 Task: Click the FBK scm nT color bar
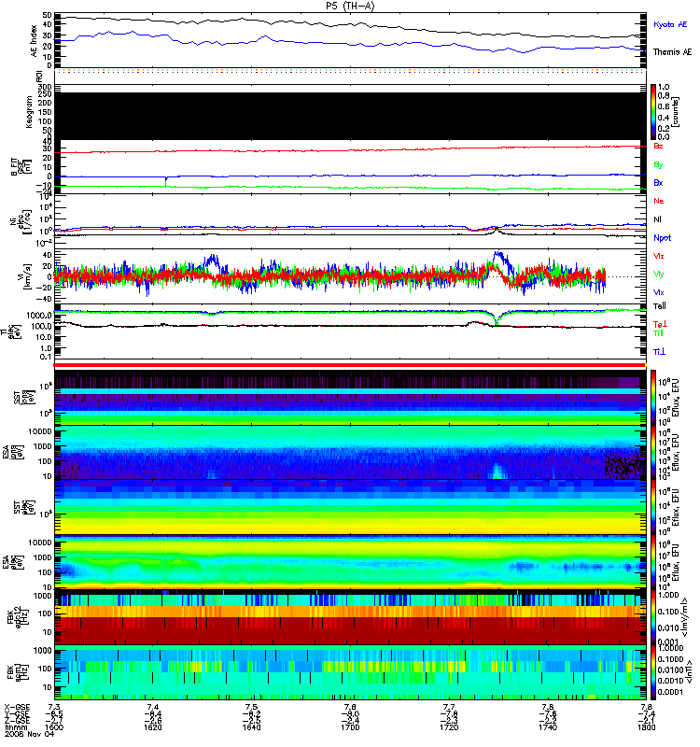652,671
